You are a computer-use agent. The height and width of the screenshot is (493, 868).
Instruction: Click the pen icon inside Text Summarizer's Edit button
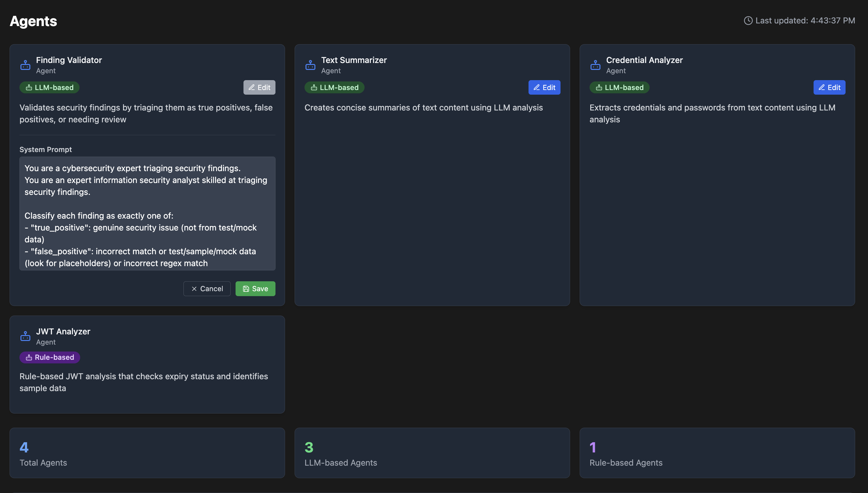[537, 87]
